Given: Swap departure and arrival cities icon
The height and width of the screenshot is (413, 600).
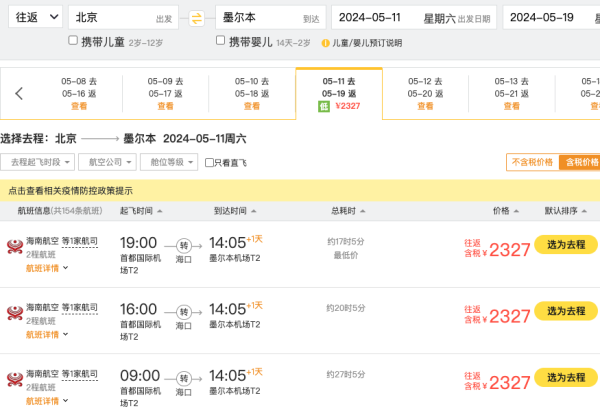Looking at the screenshot, I should point(197,18).
